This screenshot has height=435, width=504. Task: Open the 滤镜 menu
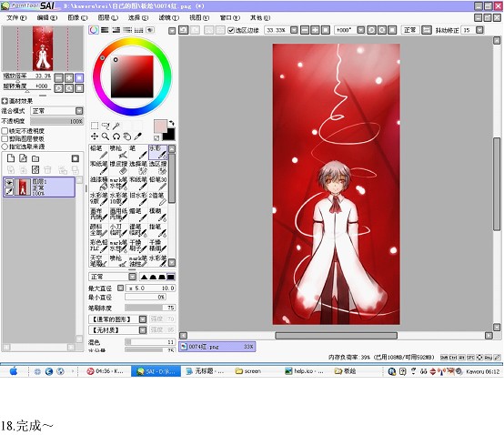point(168,17)
